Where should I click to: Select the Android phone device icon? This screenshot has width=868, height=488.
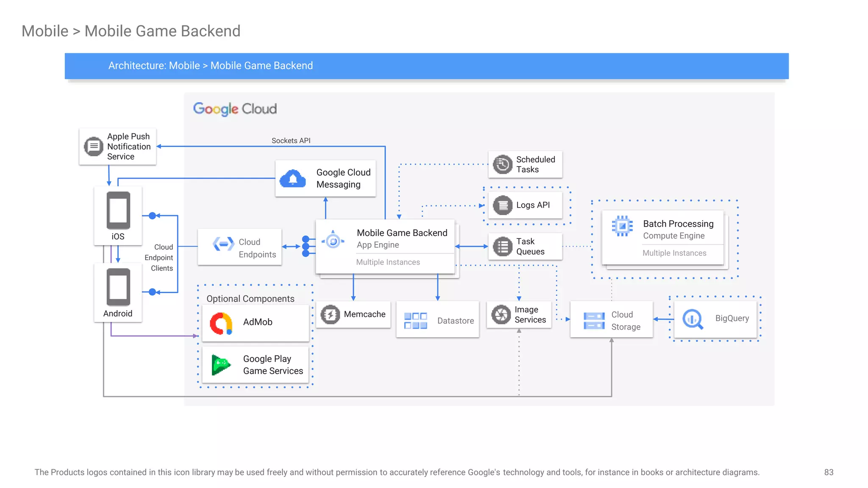(118, 287)
